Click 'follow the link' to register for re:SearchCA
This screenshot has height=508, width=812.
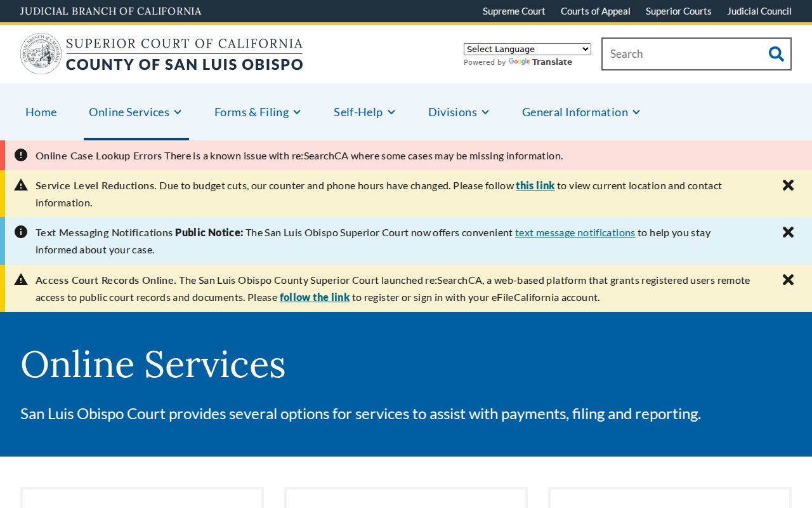pyautogui.click(x=315, y=297)
